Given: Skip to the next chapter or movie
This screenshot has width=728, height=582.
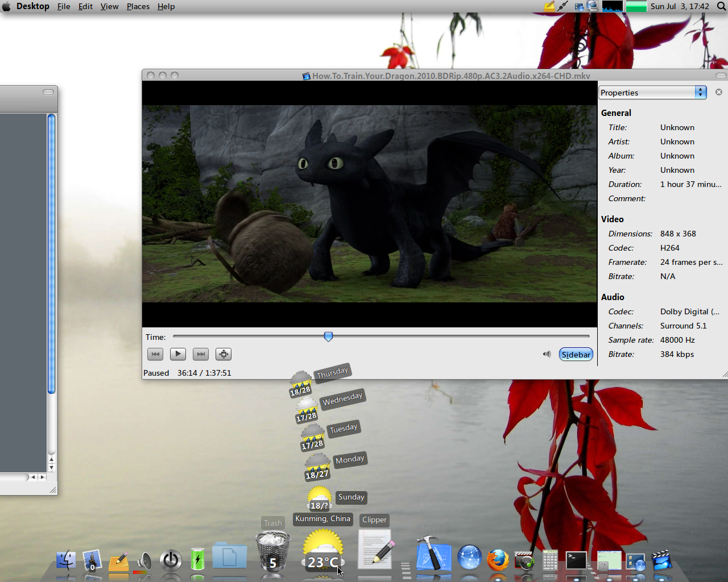Looking at the screenshot, I should coord(201,354).
